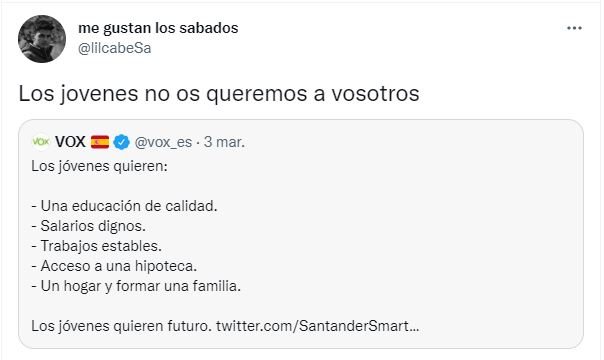This screenshot has width=604, height=360.
Task: Open the display name 'me gustan los sabados'
Action: (x=158, y=28)
